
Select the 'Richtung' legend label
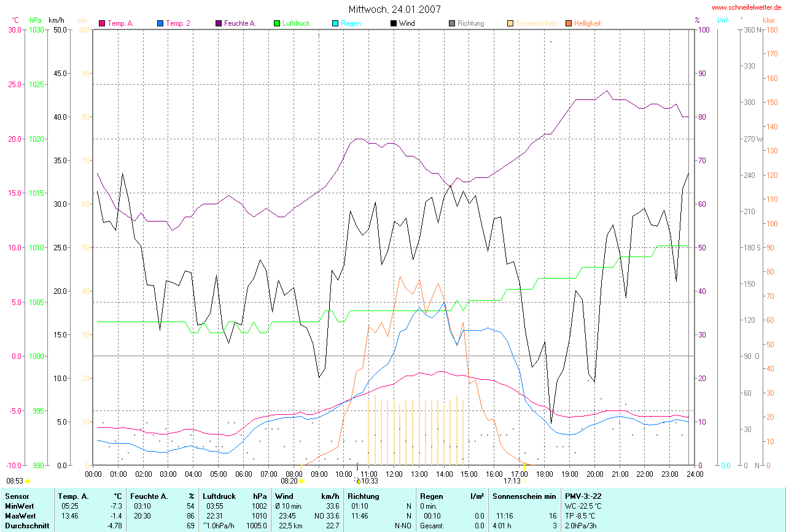point(470,23)
